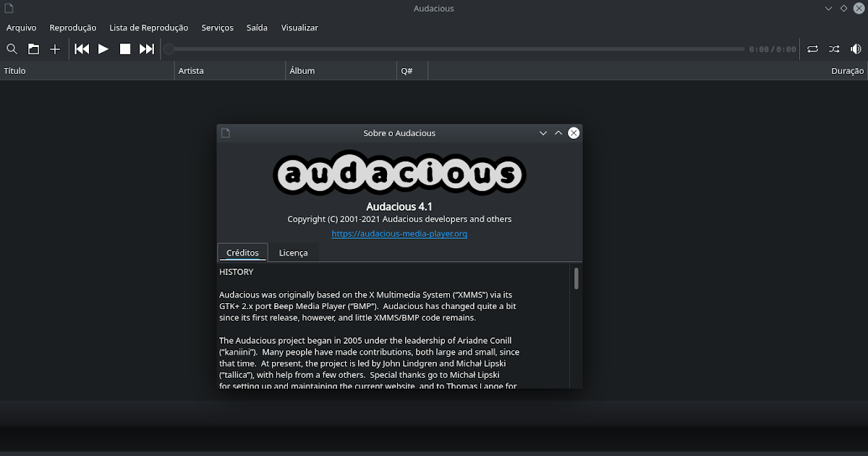Open the Visualizar menu dropdown
Screen dimensions: 868x456
[299, 28]
